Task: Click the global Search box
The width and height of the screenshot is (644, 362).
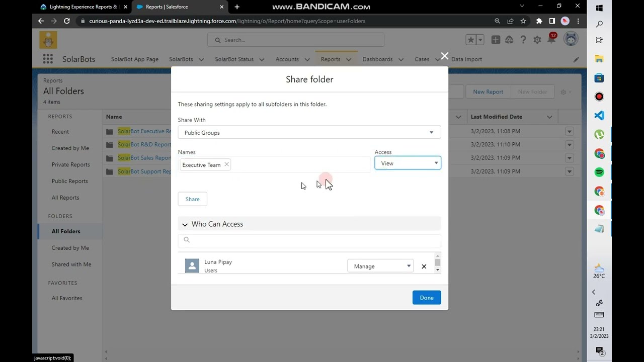Action: (296, 40)
